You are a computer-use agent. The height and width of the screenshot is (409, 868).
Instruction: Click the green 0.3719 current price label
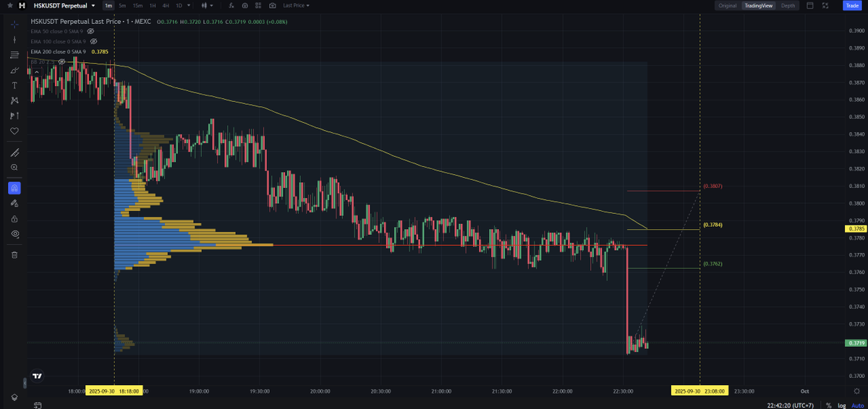(854, 343)
